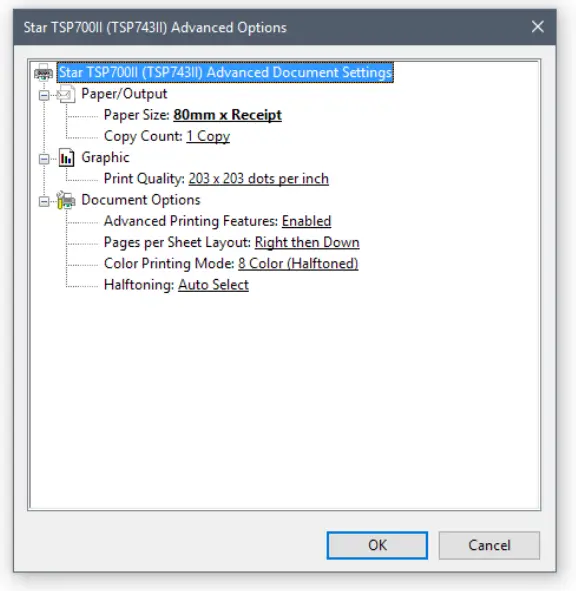Click the Document Options printer icon
This screenshot has width=576, height=591.
point(66,200)
